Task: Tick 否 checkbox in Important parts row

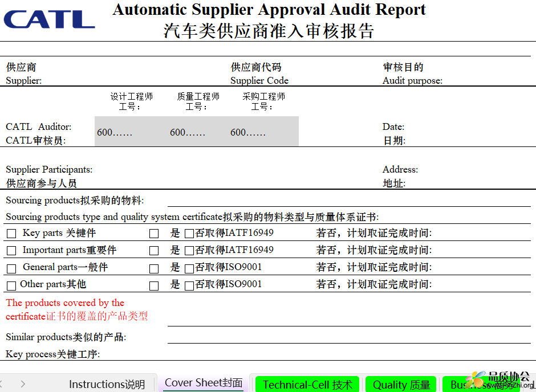Action: pyautogui.click(x=189, y=251)
